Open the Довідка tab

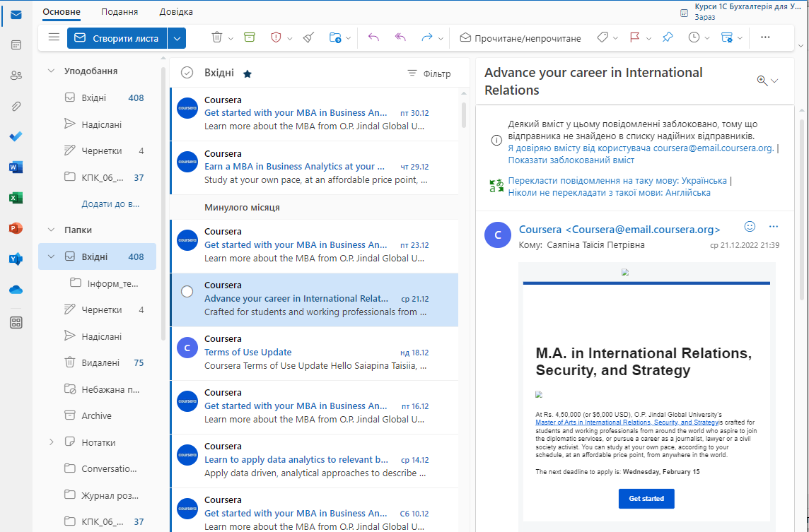coord(176,12)
